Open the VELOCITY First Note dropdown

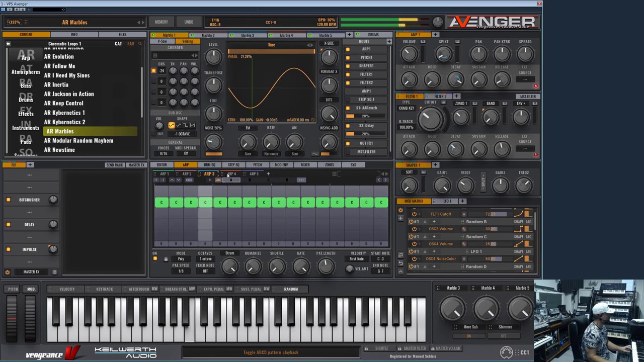pos(357,259)
